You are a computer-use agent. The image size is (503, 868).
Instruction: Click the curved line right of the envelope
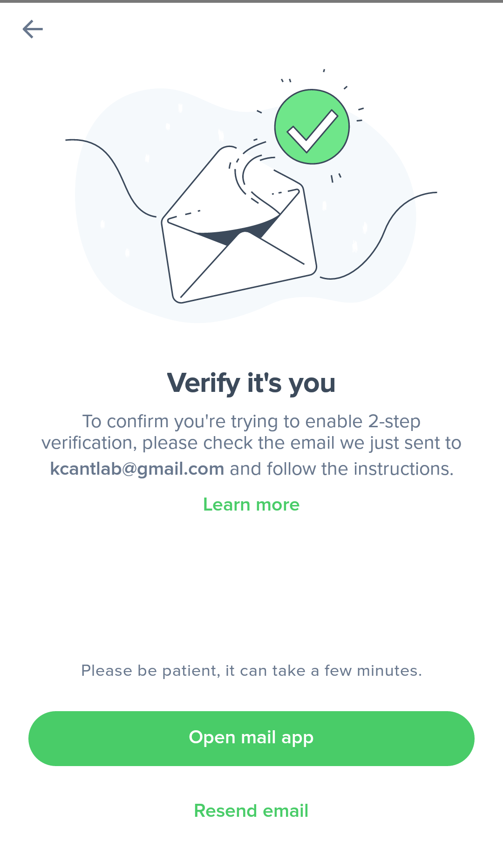click(x=378, y=236)
